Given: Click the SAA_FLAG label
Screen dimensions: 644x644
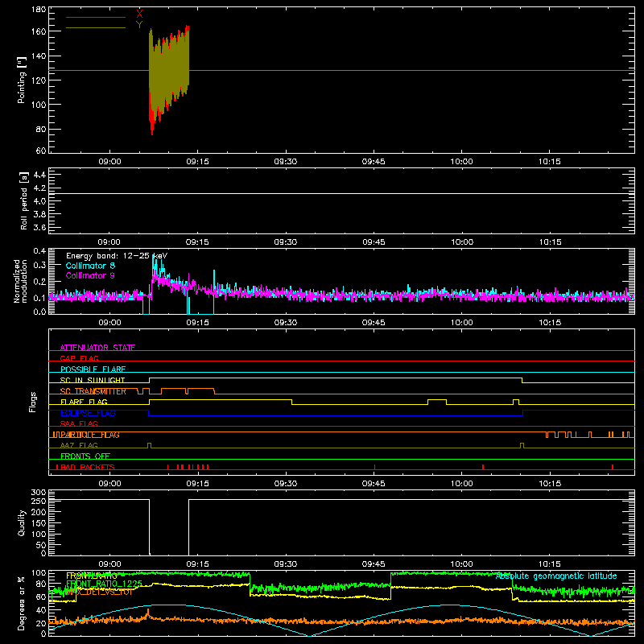Looking at the screenshot, I should pyautogui.click(x=79, y=423).
